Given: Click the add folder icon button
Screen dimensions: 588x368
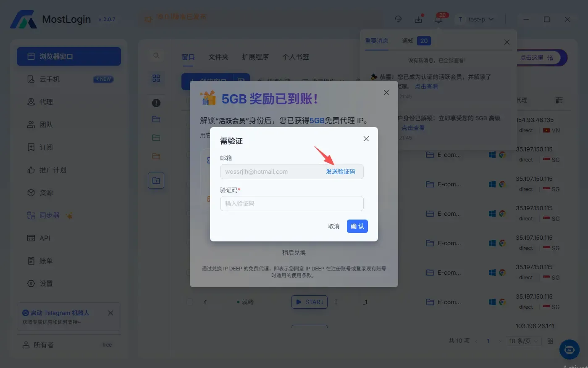Looking at the screenshot, I should [156, 180].
